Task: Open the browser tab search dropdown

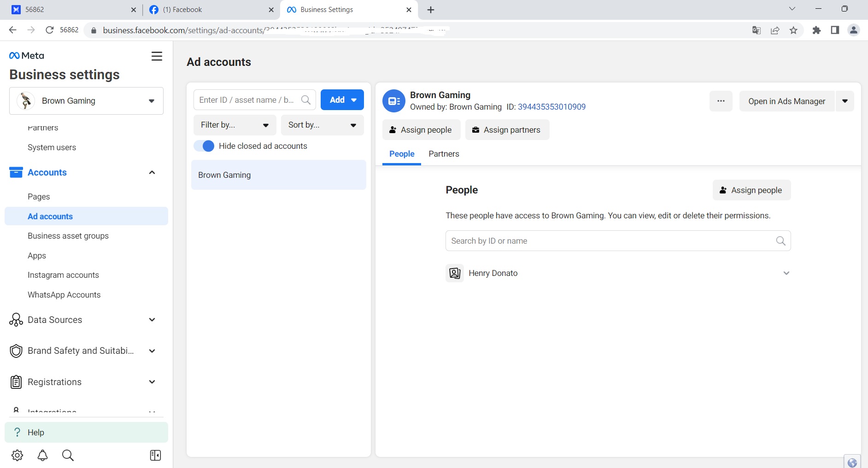Action: pos(792,9)
